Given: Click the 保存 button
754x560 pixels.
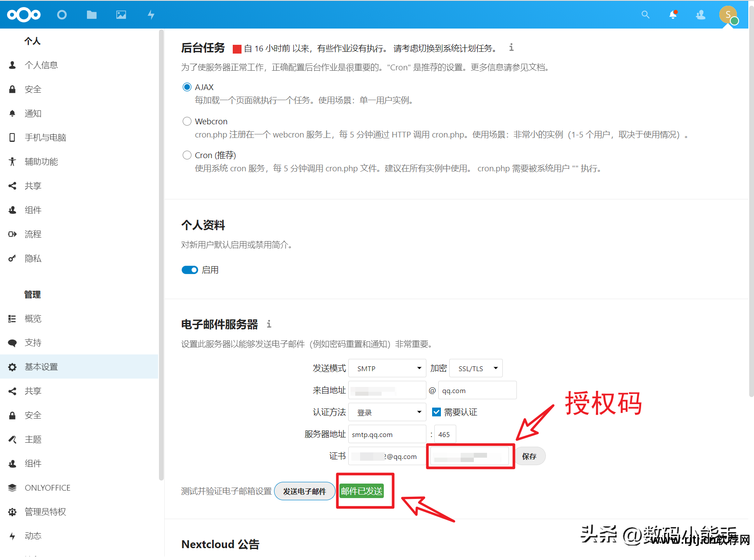Looking at the screenshot, I should [x=530, y=456].
